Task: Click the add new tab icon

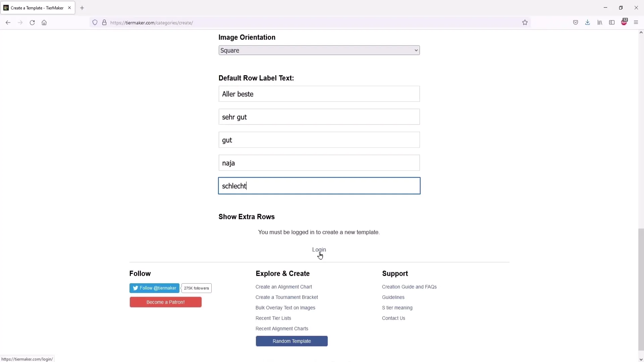Action: (82, 7)
